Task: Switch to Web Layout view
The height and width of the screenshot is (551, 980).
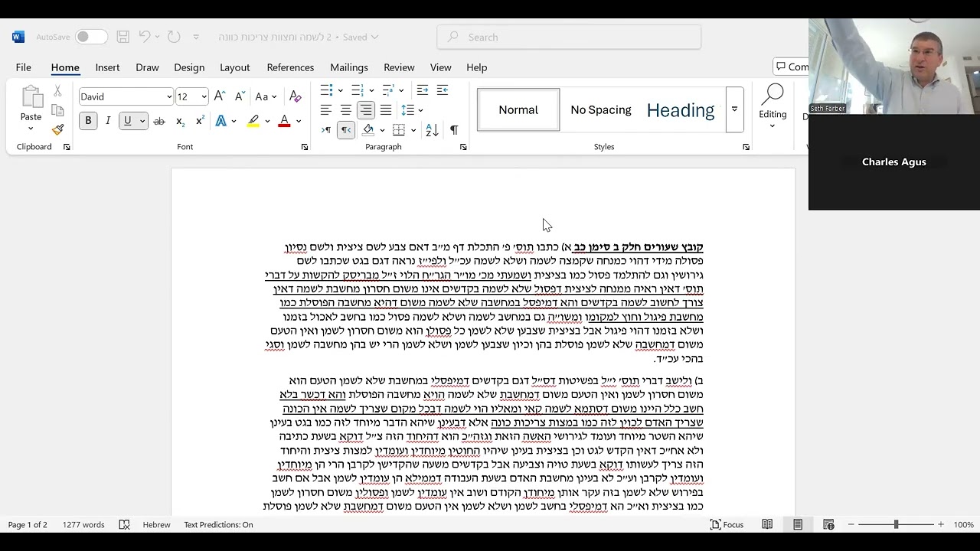Action: pyautogui.click(x=828, y=524)
